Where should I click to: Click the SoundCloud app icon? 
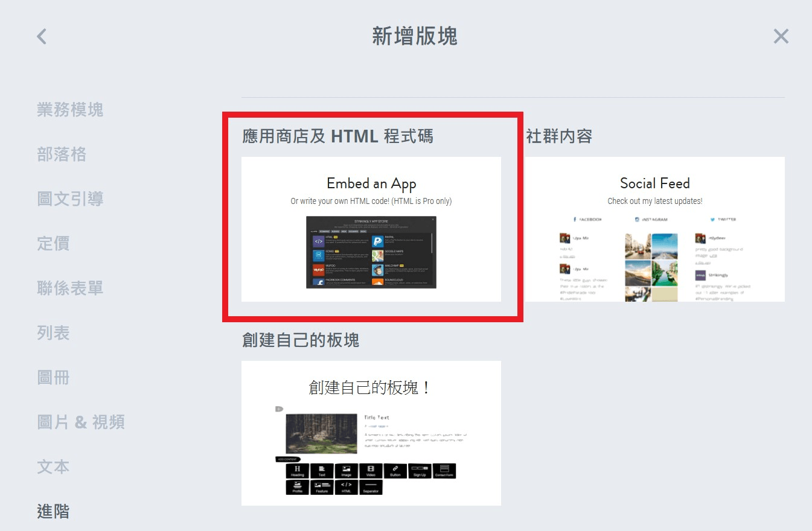[377, 282]
